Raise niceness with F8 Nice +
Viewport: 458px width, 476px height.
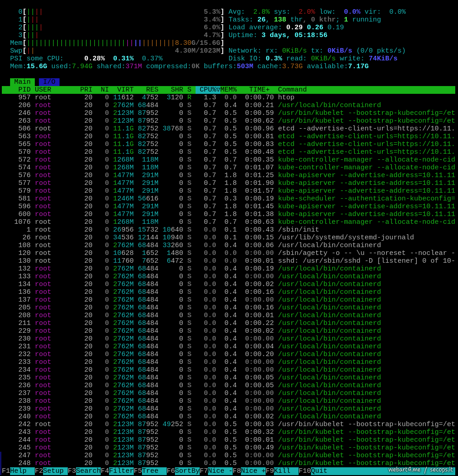tap(249, 471)
